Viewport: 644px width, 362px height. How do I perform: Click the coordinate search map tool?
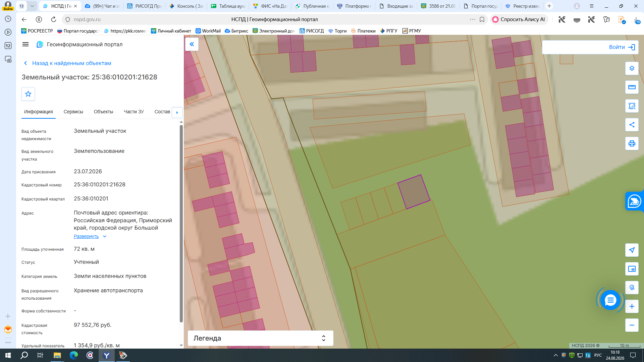632,288
